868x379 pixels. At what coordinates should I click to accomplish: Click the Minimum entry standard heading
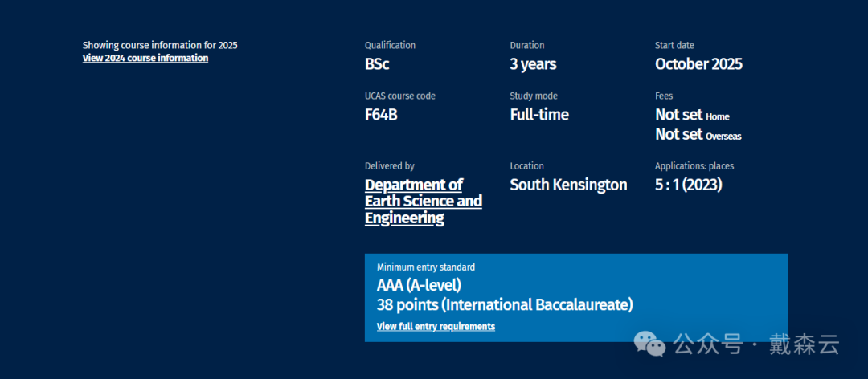(x=425, y=267)
